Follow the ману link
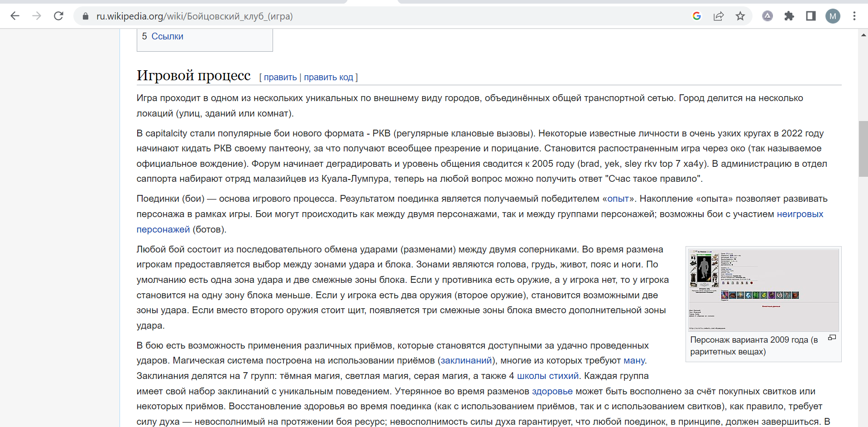The width and height of the screenshot is (868, 427). click(x=634, y=360)
